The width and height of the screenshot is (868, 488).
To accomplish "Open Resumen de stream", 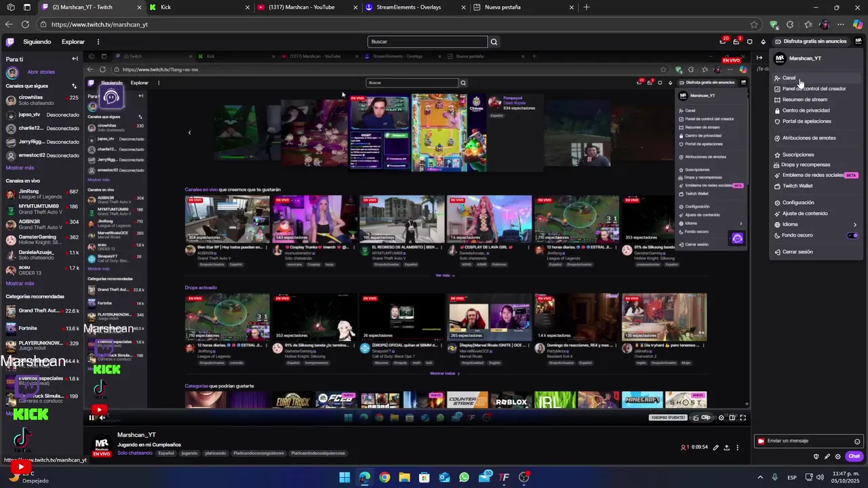I will (x=816, y=100).
